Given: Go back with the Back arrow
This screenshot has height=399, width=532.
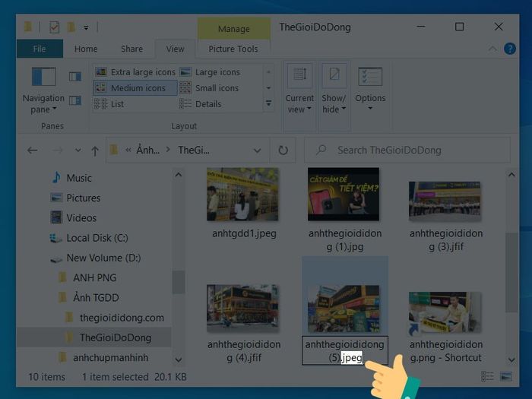Looking at the screenshot, I should [x=33, y=150].
